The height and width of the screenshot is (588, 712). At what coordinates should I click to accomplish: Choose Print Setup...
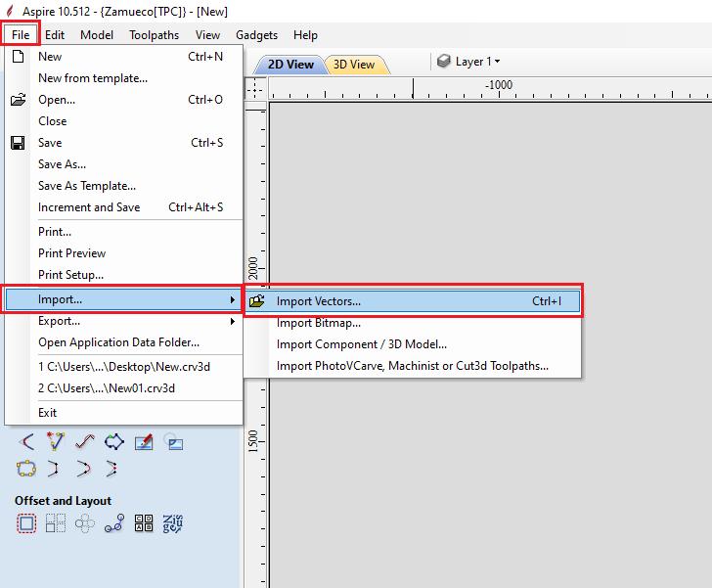tap(123, 275)
